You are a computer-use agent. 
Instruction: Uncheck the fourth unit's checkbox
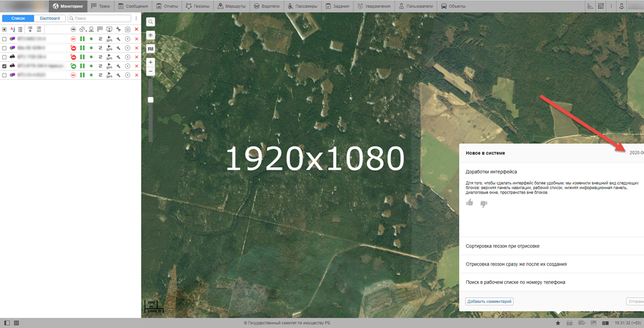pyautogui.click(x=5, y=66)
